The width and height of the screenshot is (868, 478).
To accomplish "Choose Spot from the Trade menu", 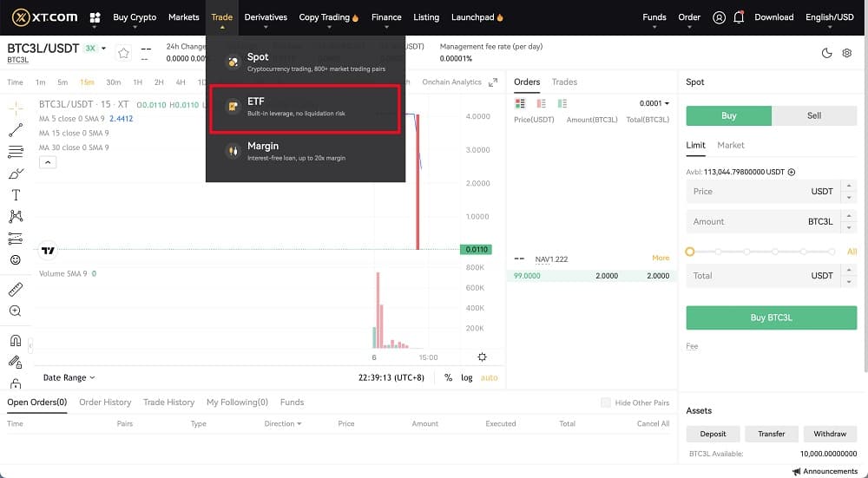I will coord(305,62).
